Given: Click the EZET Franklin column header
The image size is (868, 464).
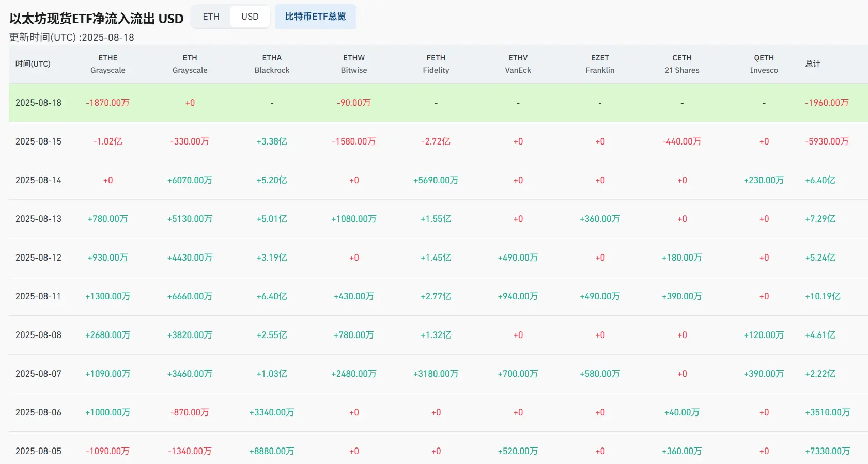Looking at the screenshot, I should 600,64.
